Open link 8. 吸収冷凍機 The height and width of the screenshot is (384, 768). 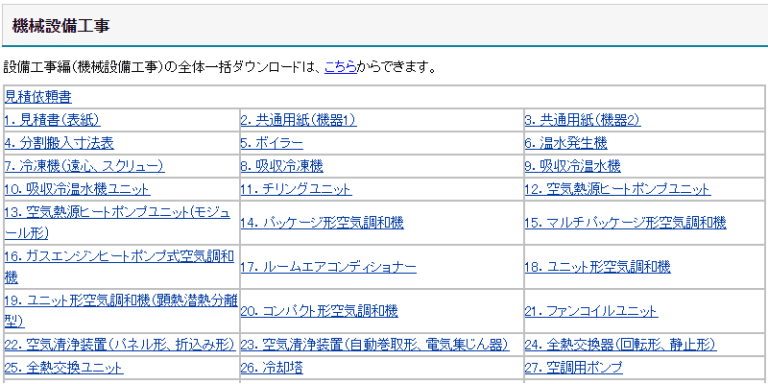(282, 166)
